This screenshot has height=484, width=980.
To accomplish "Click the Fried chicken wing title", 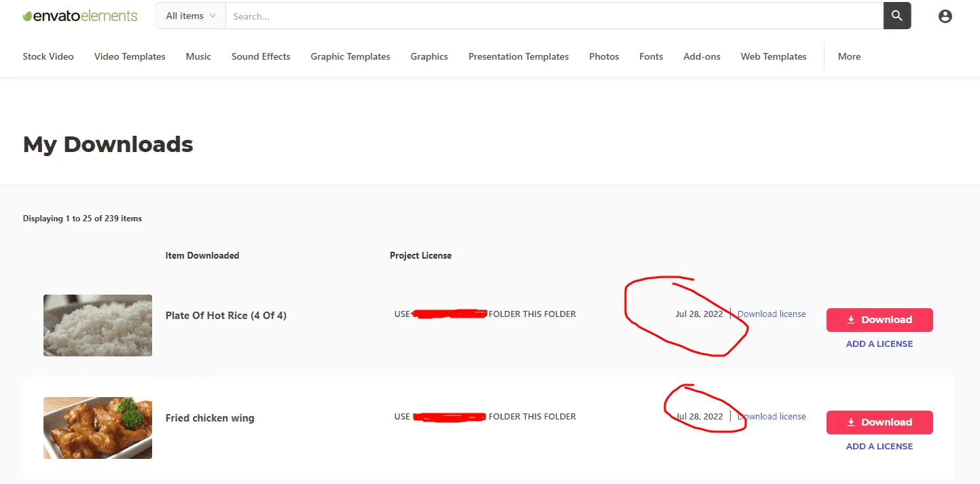I will pyautogui.click(x=210, y=417).
